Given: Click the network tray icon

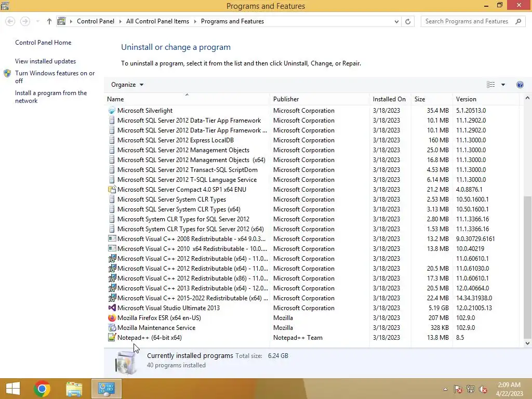Looking at the screenshot, I should coord(471,389).
